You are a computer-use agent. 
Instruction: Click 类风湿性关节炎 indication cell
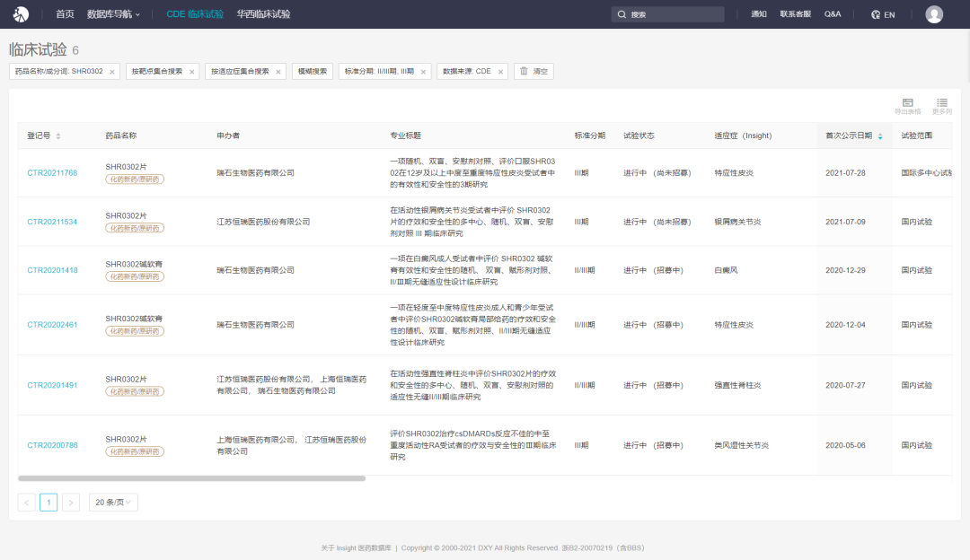741,445
